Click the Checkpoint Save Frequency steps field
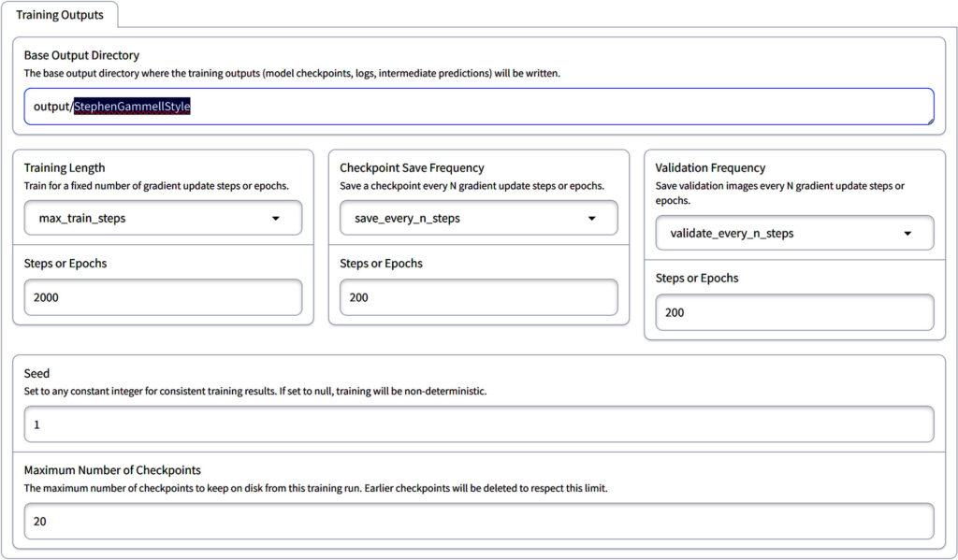 point(478,297)
